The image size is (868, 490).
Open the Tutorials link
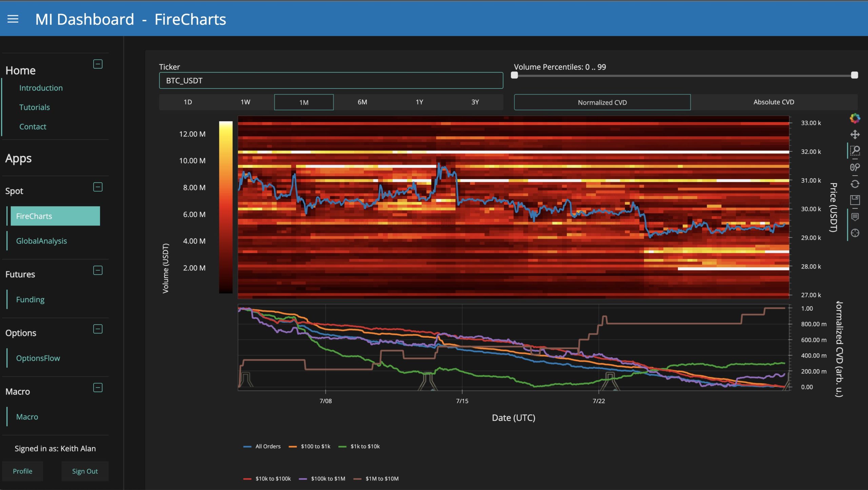tap(35, 107)
